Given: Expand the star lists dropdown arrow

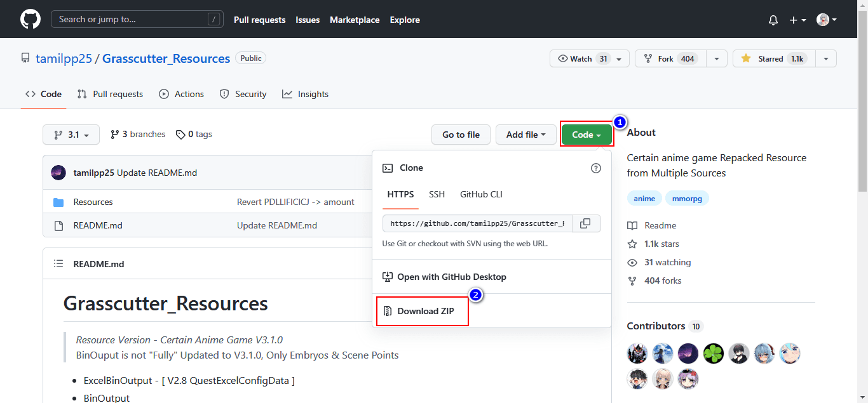Looking at the screenshot, I should click(826, 58).
